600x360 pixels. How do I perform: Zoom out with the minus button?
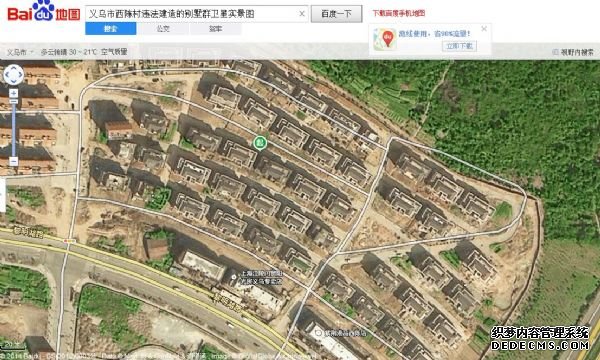(13, 161)
